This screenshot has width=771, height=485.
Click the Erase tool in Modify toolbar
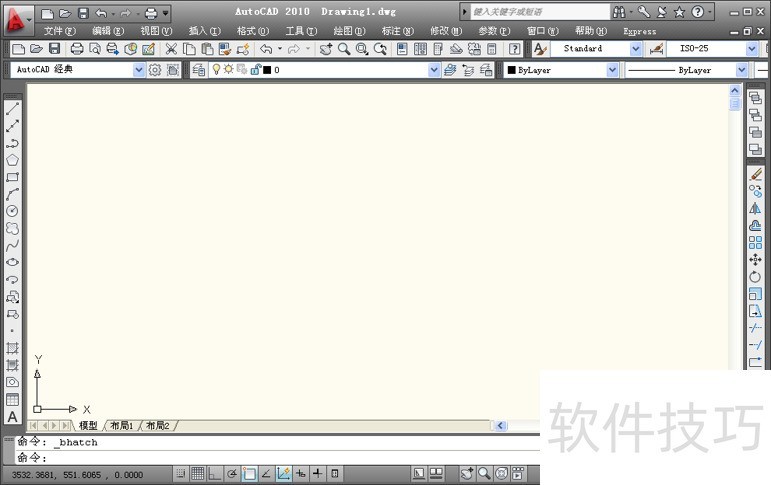(755, 174)
